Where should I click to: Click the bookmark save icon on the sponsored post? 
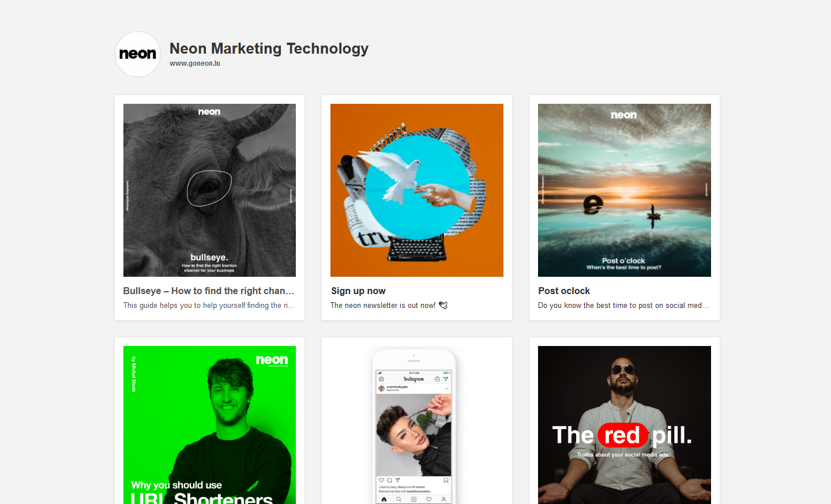click(x=446, y=480)
